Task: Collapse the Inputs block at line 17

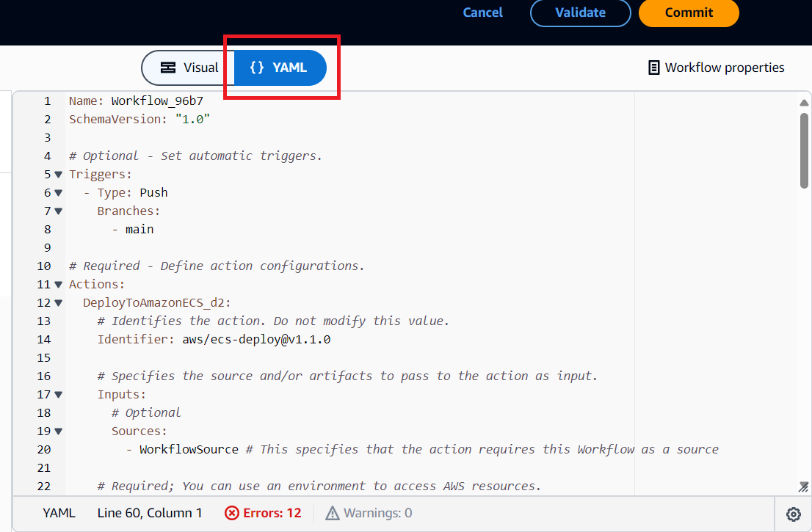Action: 59,394
